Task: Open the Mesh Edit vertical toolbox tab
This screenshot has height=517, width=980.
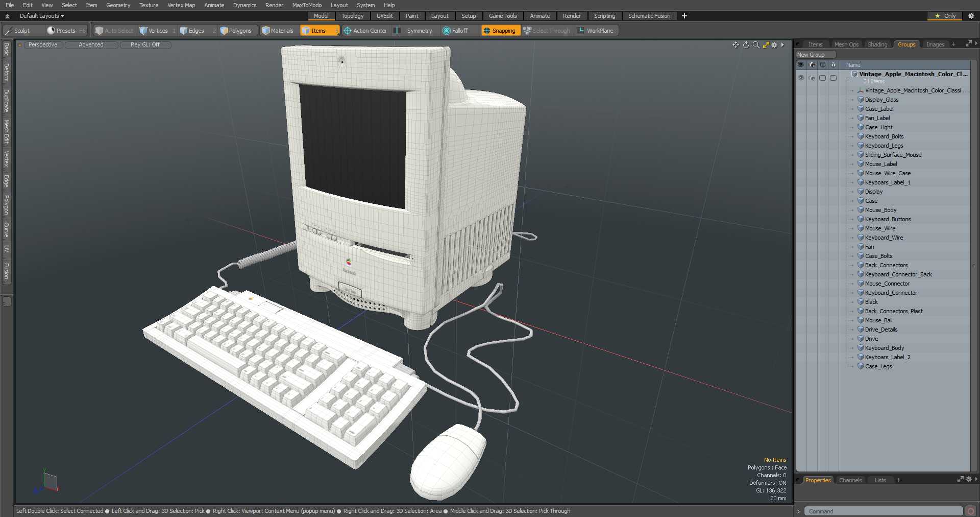Action: point(6,132)
